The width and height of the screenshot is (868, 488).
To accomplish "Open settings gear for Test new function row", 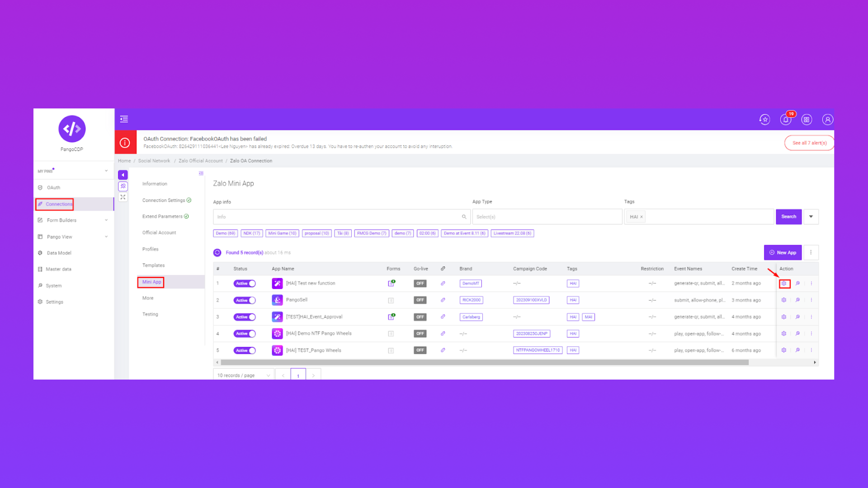I will pos(784,284).
